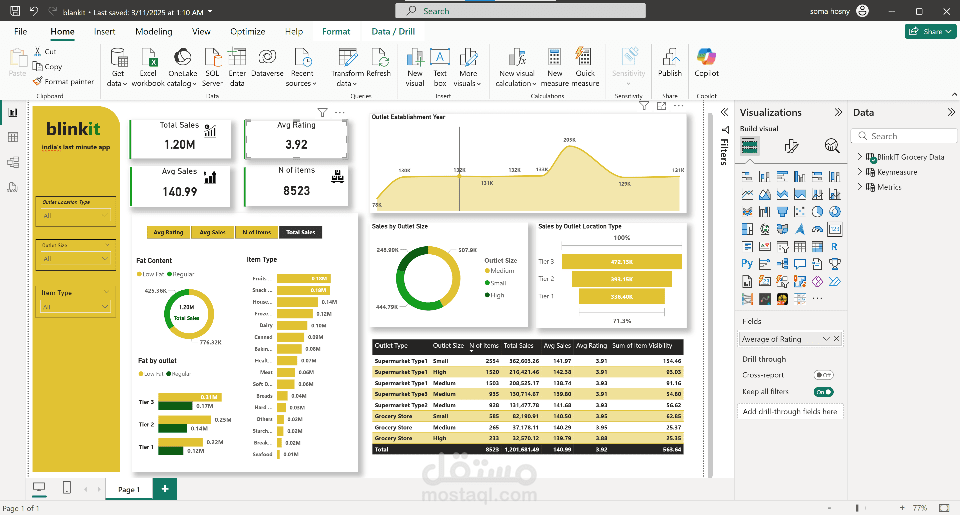
Task: Select the R script visual icon
Action: click(834, 247)
